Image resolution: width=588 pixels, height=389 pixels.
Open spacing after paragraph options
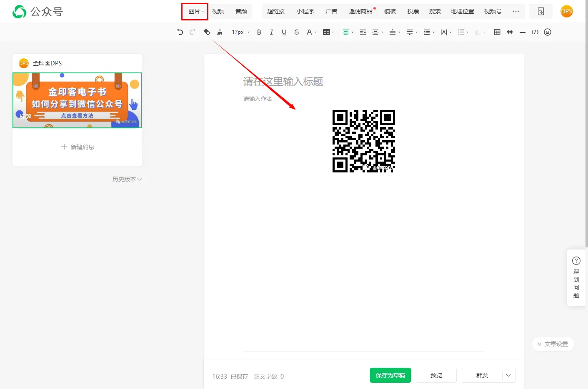pos(412,32)
